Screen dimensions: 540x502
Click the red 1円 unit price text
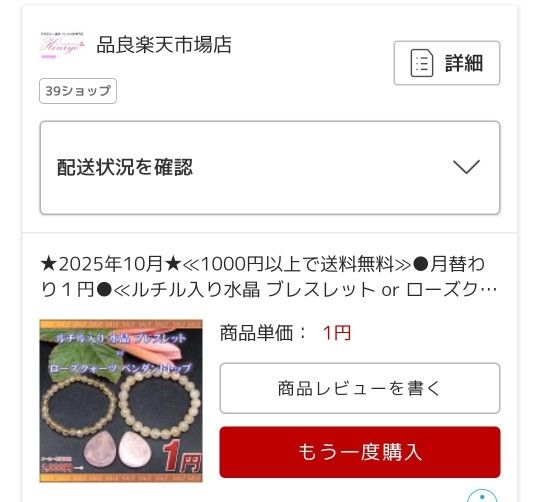[x=337, y=333]
